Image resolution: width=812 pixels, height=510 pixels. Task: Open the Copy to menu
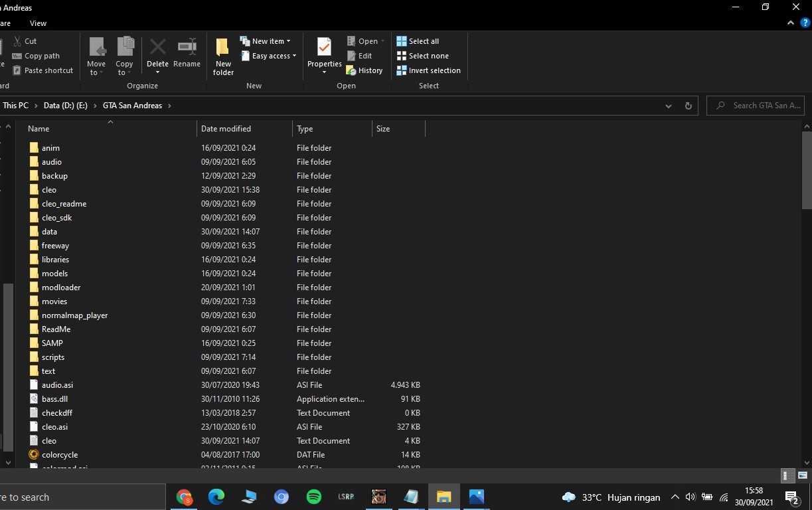click(124, 56)
